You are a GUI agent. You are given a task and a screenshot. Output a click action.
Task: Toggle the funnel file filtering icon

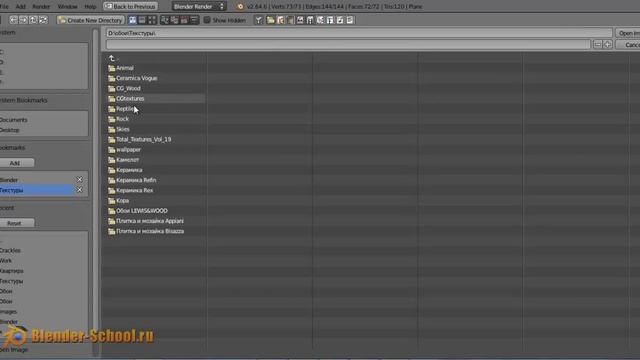(x=258, y=20)
